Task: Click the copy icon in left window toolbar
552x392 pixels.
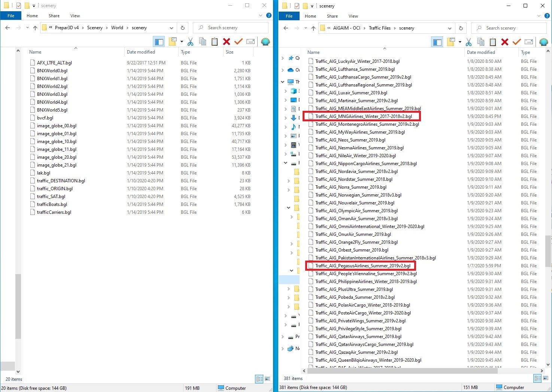Action: point(203,42)
